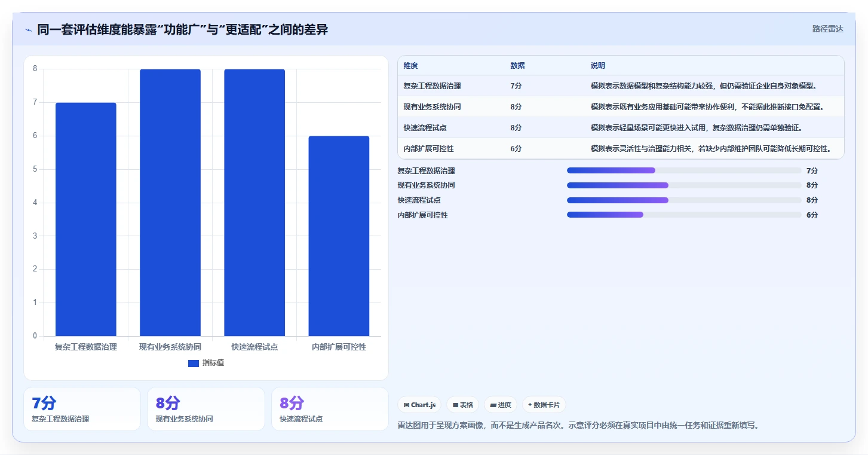The width and height of the screenshot is (868, 455).
Task: Click the 快速流程试点 x-axis label
Action: (254, 347)
